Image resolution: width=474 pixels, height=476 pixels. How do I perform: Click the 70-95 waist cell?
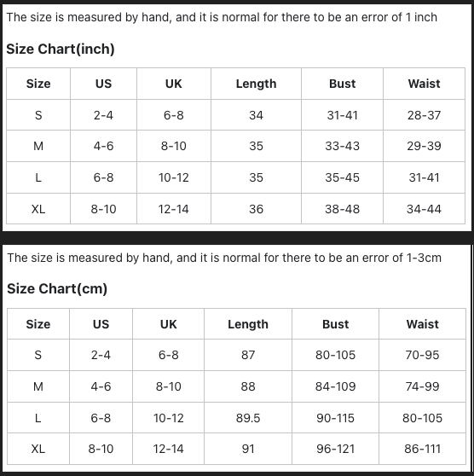click(x=422, y=355)
